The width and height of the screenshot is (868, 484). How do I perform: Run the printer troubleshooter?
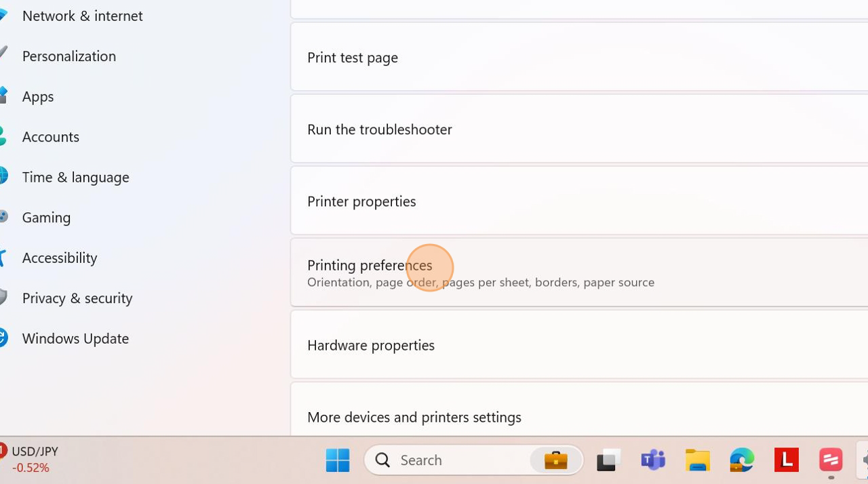[380, 129]
